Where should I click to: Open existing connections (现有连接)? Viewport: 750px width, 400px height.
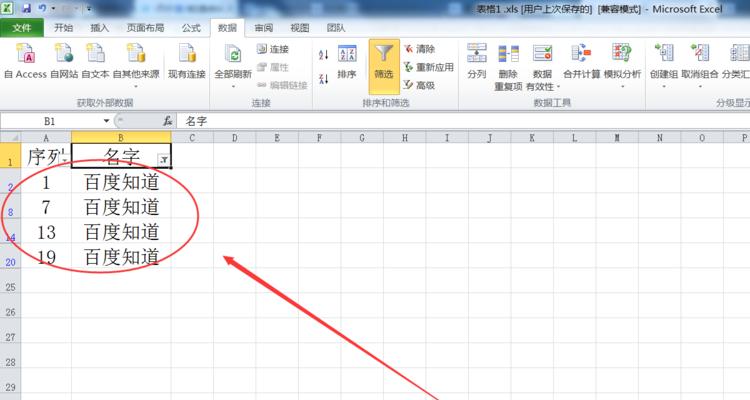click(x=187, y=61)
